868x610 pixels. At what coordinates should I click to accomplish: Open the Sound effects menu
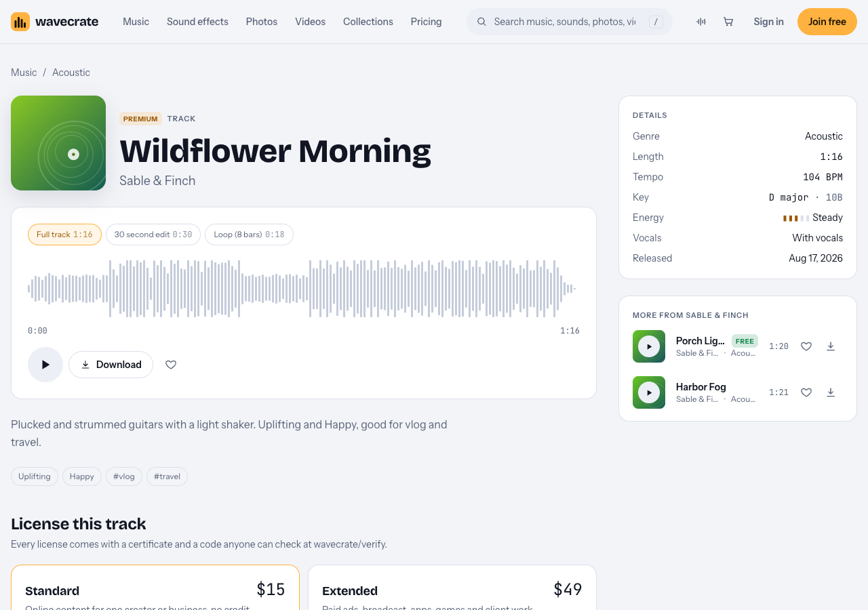(197, 22)
